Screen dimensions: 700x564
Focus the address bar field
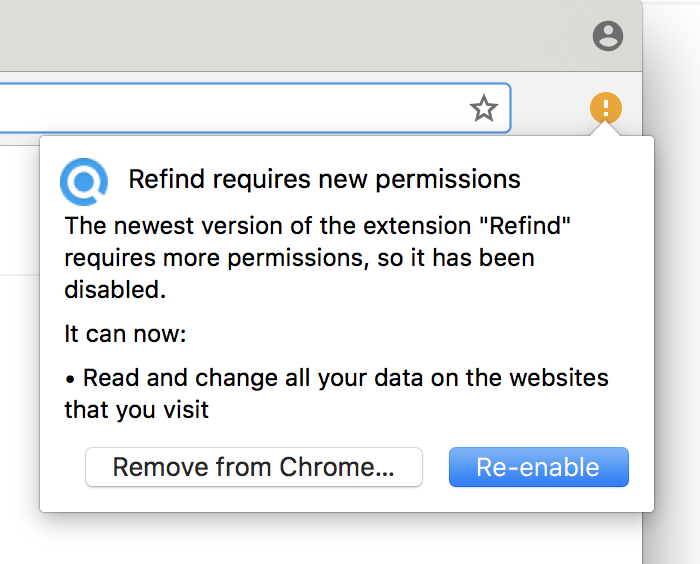coord(230,108)
